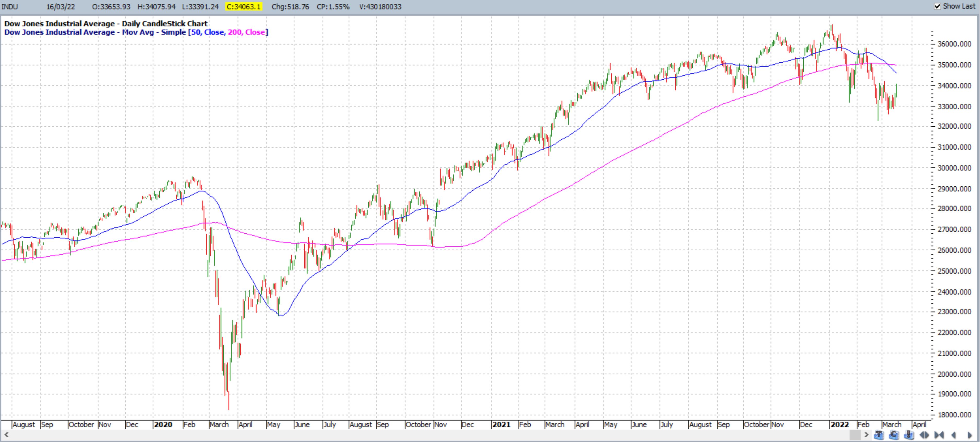Click the compress-inward double arrows icon
Screen dimensions: 980x442
tap(939, 435)
